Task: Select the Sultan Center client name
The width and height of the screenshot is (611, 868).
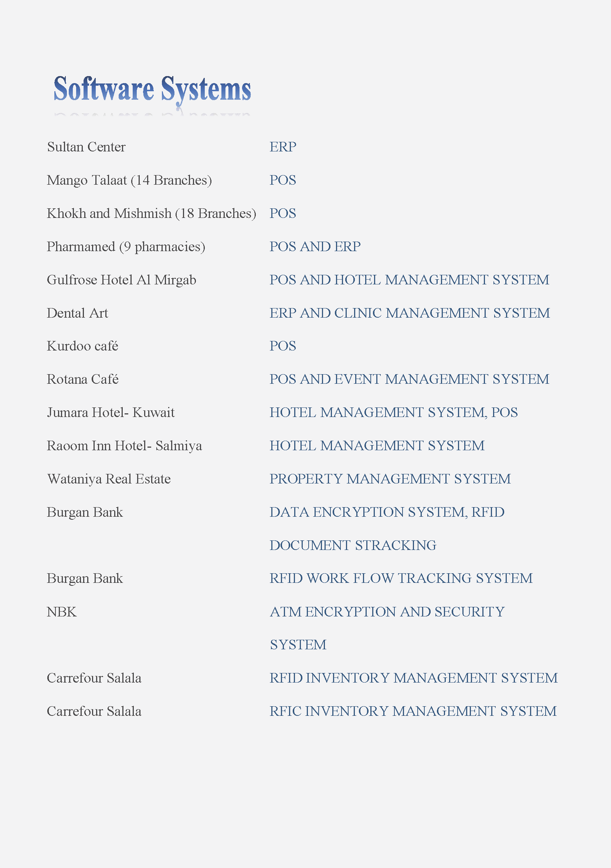Action: 86,147
